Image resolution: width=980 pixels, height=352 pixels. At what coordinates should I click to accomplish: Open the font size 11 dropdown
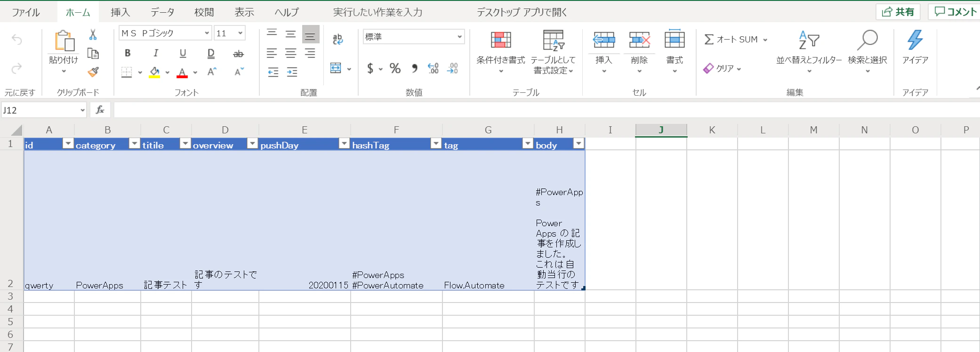[x=240, y=33]
